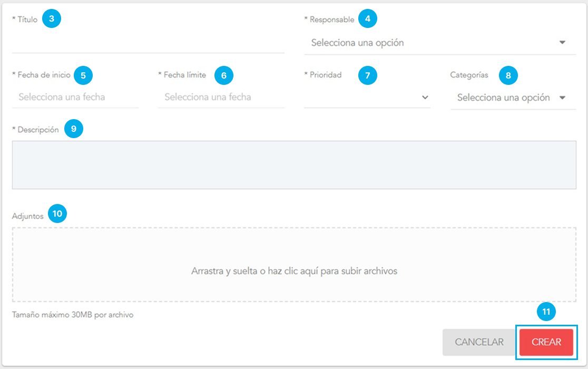The image size is (588, 369).
Task: Click the number 5 badge beside Fecha de inicio
Action: tap(83, 75)
